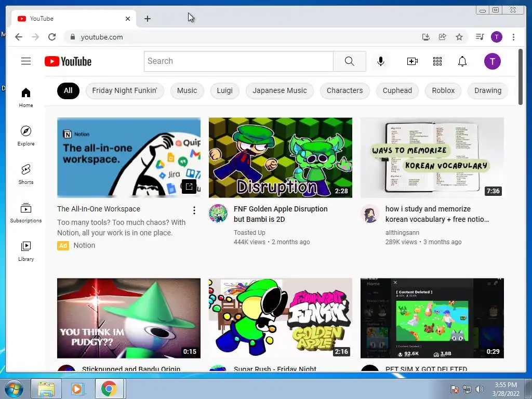Select the Japanese Music chip
This screenshot has height=399, width=532.
click(x=280, y=90)
